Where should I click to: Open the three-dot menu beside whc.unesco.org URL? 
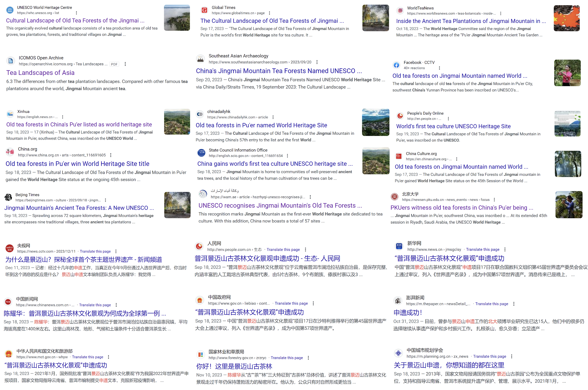[76, 13]
